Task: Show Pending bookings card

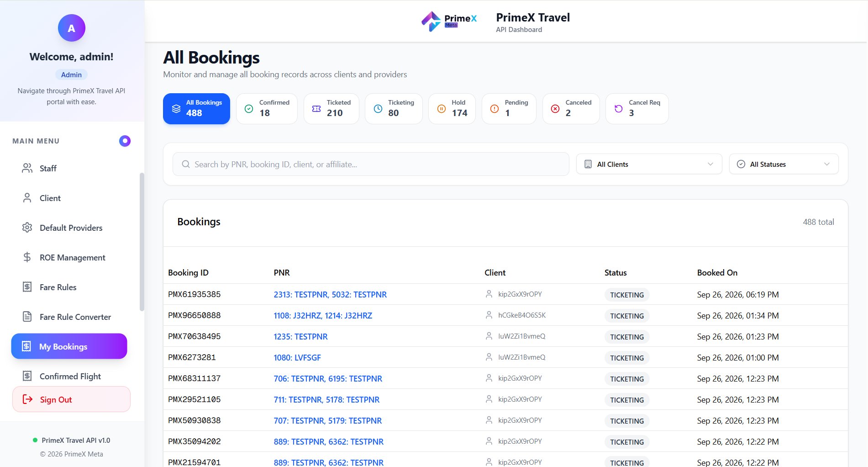Action: (x=509, y=109)
